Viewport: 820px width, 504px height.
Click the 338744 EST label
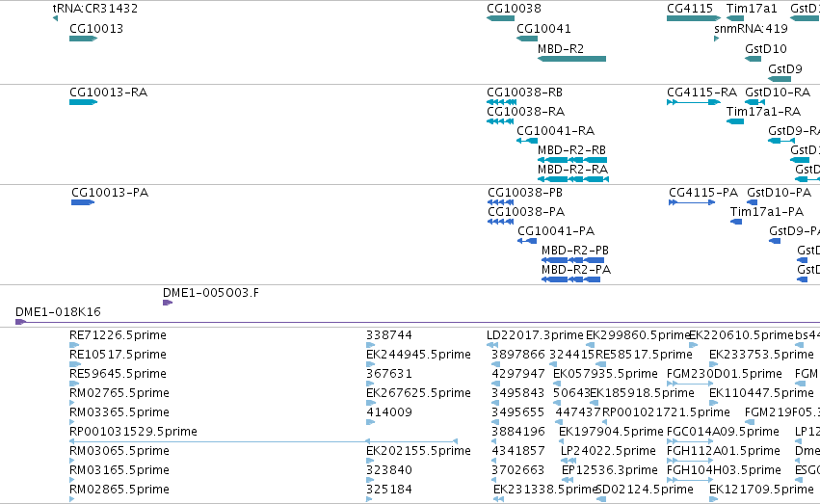pyautogui.click(x=389, y=335)
